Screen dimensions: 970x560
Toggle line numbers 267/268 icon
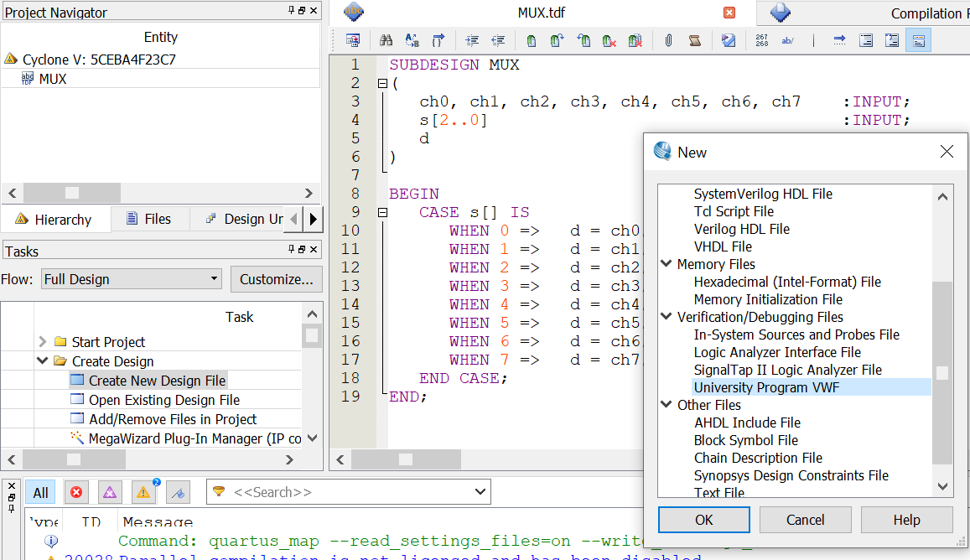pyautogui.click(x=762, y=41)
